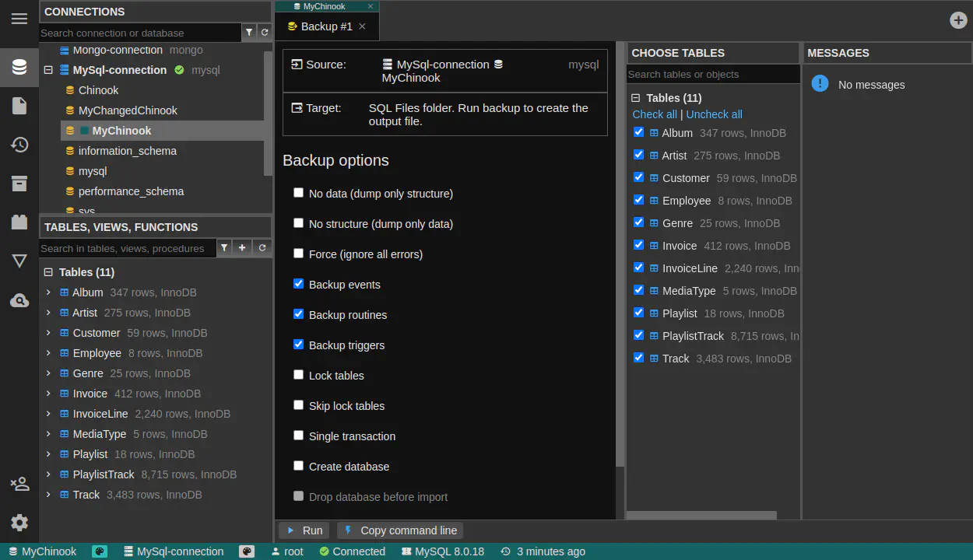The image size is (973, 560).
Task: Open the archive sidebar panel
Action: [19, 184]
